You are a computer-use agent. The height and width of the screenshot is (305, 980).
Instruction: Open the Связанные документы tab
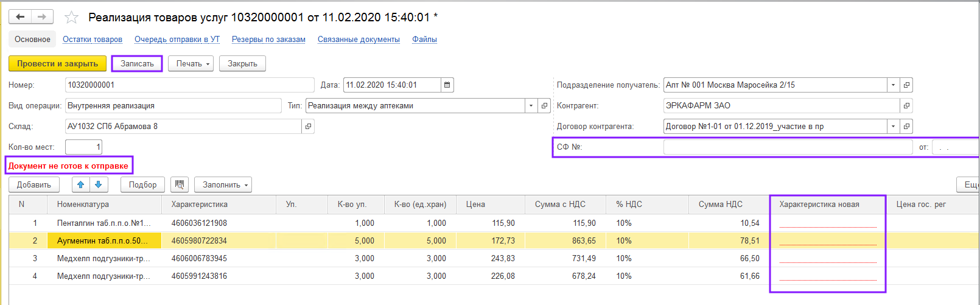click(359, 40)
